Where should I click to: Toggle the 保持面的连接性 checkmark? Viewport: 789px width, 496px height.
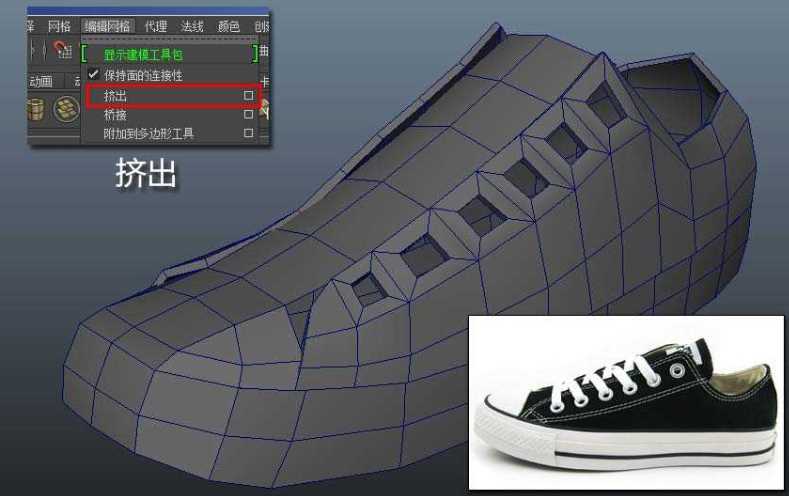(x=93, y=74)
